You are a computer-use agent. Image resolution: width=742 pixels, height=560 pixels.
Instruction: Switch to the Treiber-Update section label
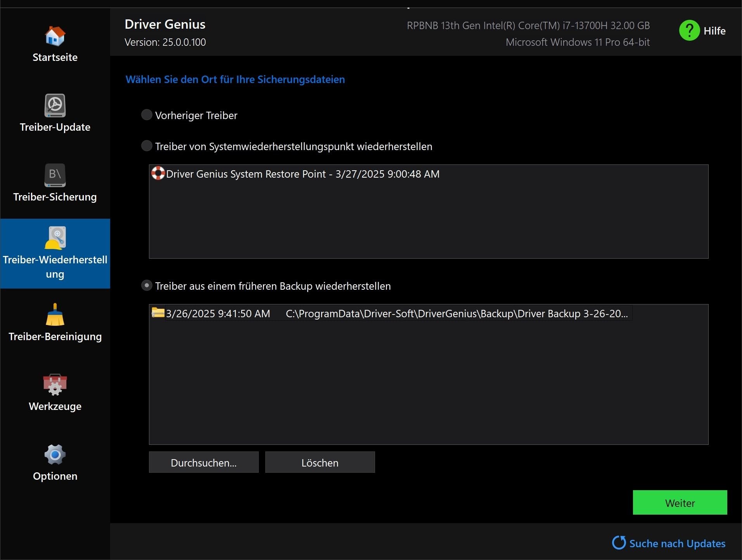pos(55,127)
